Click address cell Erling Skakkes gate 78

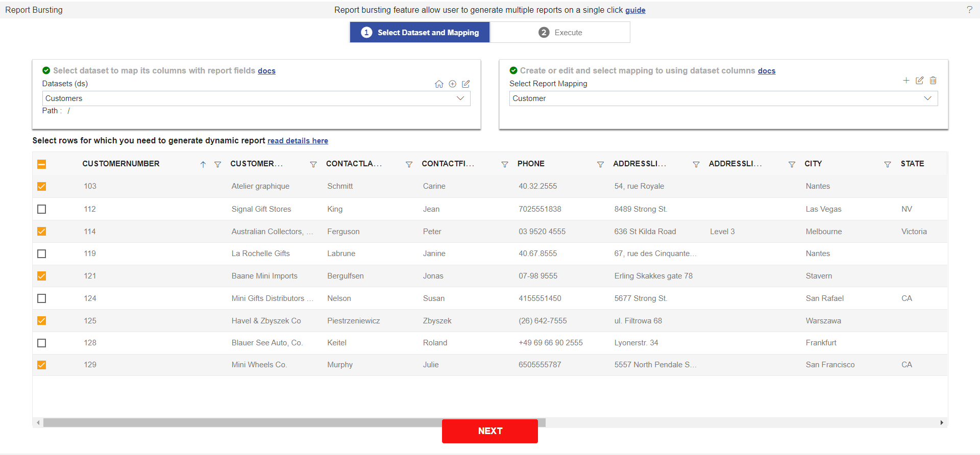click(x=653, y=276)
